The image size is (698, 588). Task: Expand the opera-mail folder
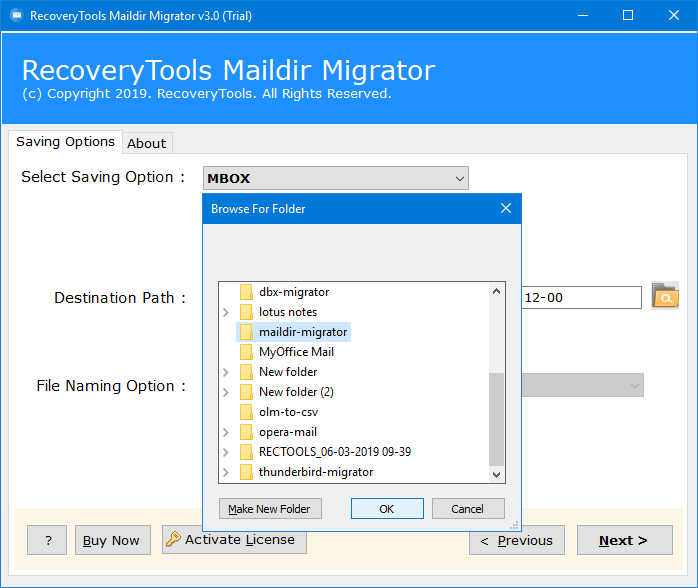226,432
